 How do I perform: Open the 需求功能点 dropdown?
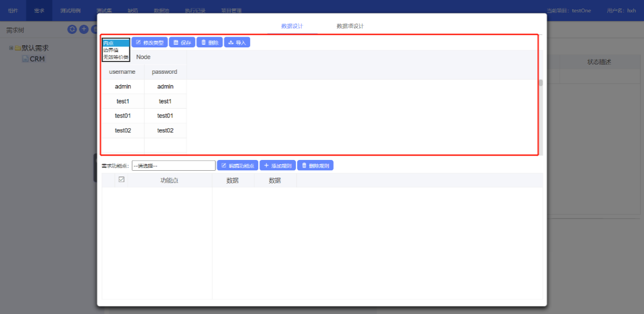tap(174, 166)
